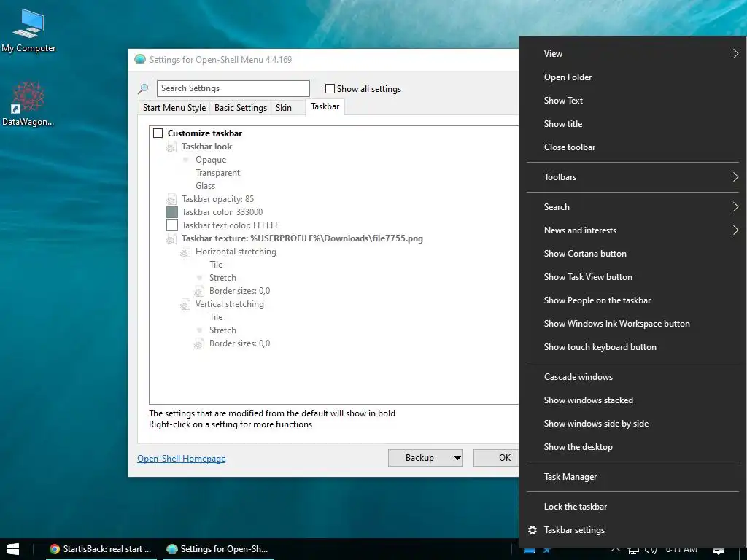
Task: Click icon beside vertical Border sizes: 0,0
Action: coord(199,344)
